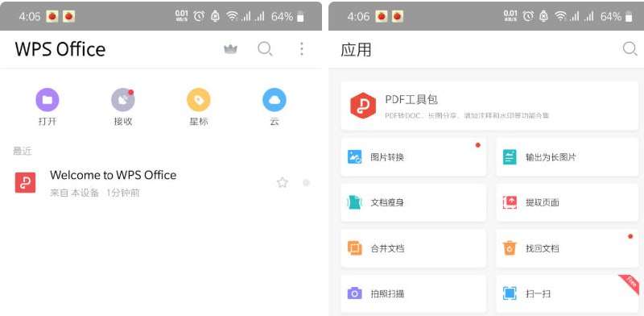Open search on the 应用 screen
This screenshot has height=316, width=644.
[x=630, y=49]
